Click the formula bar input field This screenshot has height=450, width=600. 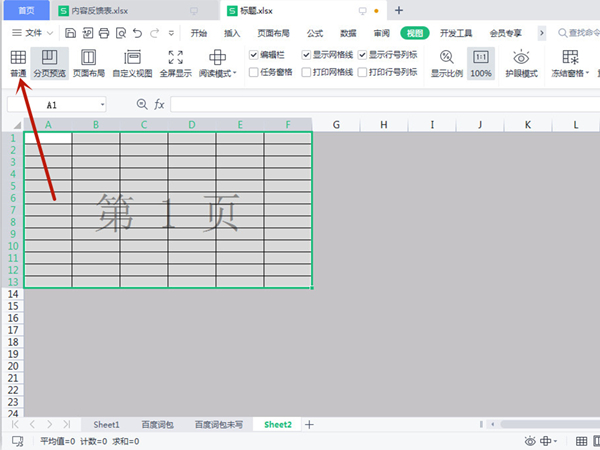[x=380, y=104]
